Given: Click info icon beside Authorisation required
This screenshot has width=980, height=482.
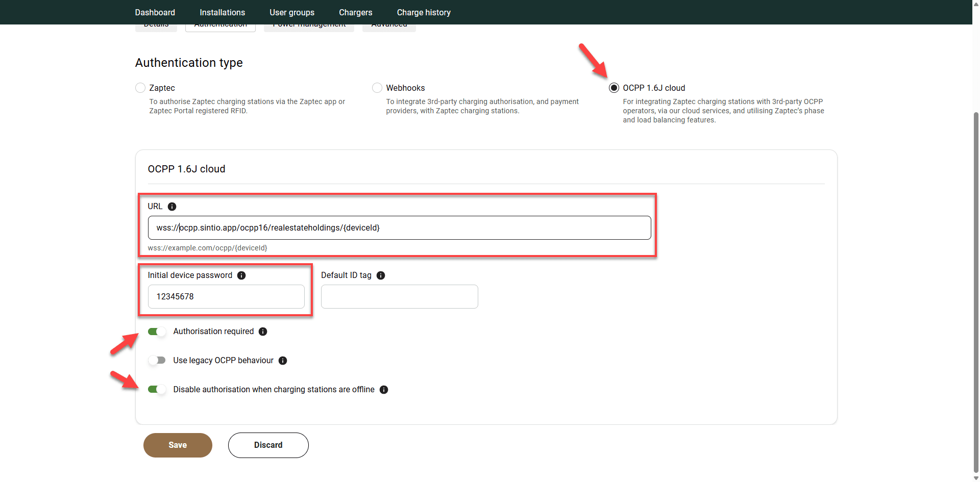Looking at the screenshot, I should point(263,332).
